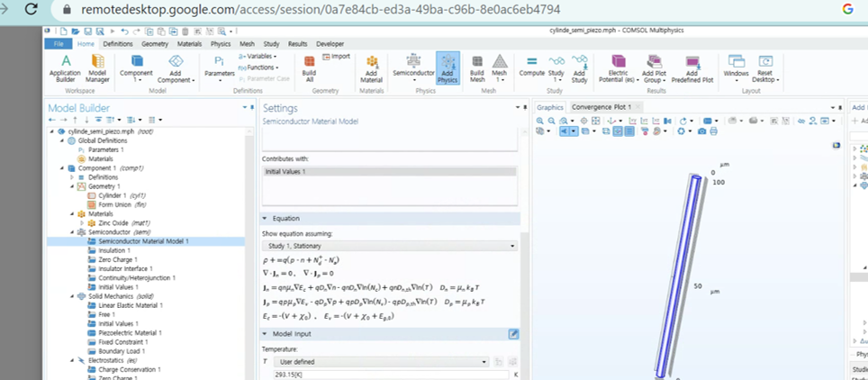Click the temperature value input field

click(x=384, y=375)
